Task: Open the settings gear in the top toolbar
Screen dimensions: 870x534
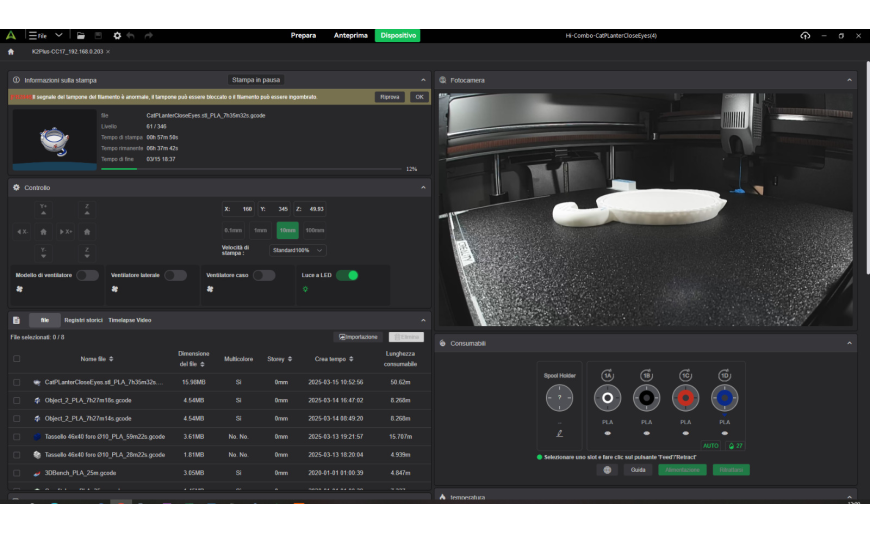Action: coord(117,35)
